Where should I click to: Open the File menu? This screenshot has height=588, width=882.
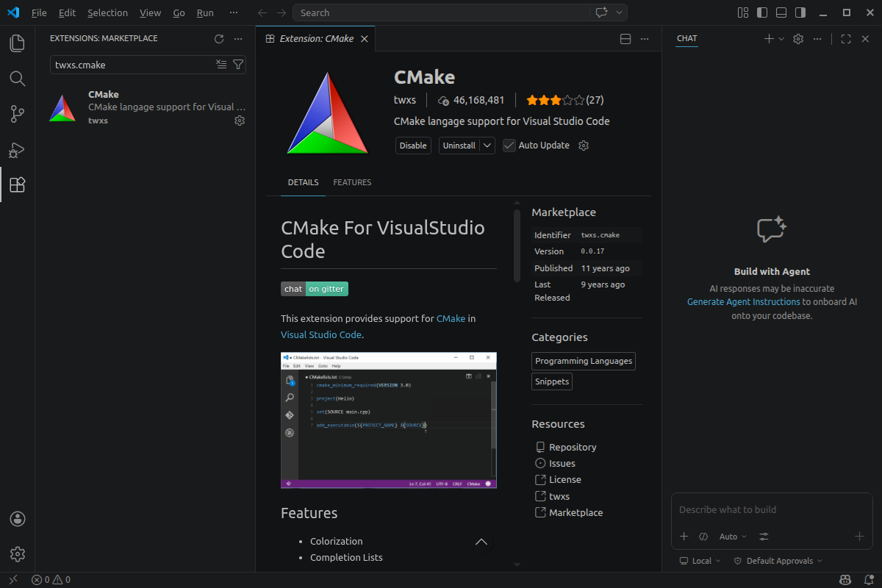39,12
